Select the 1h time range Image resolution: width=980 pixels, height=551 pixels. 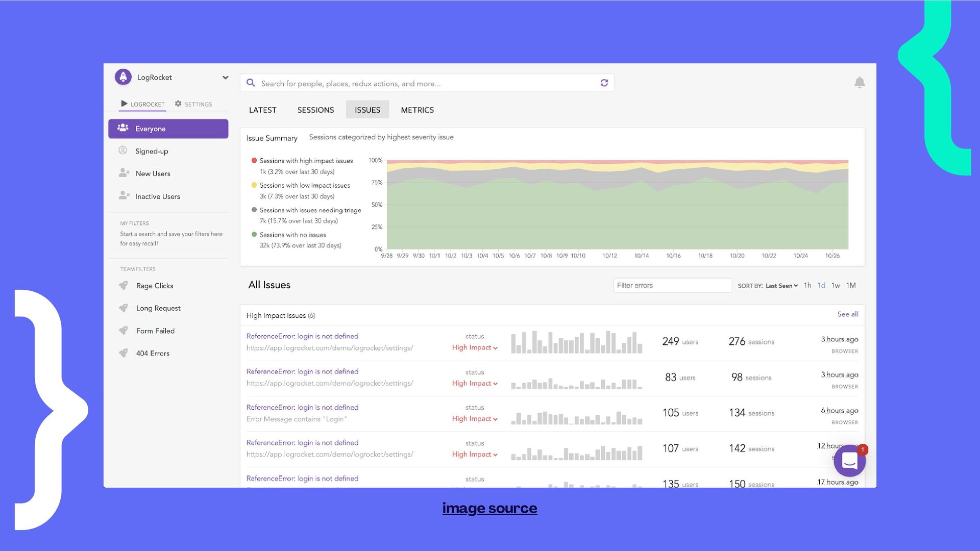pyautogui.click(x=807, y=285)
